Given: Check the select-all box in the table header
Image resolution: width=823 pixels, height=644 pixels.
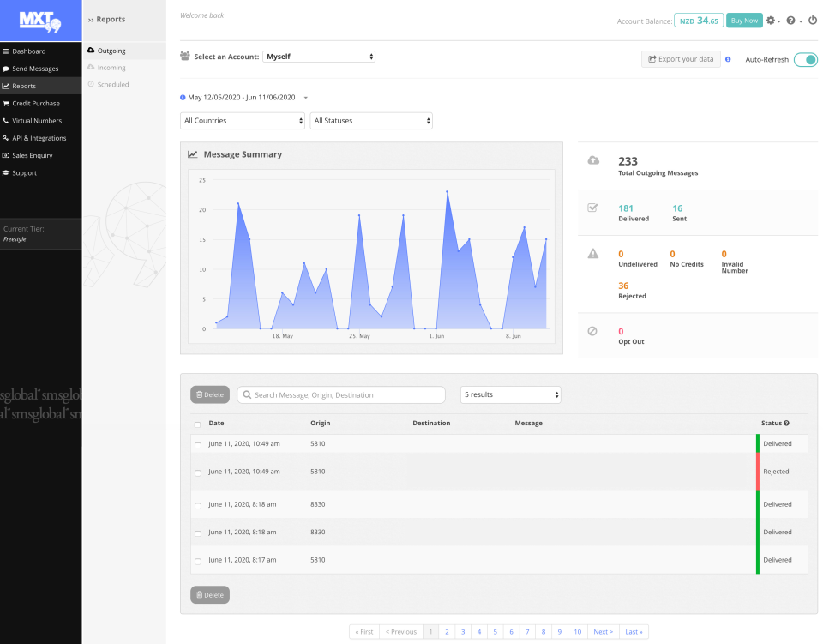Looking at the screenshot, I should click(196, 423).
